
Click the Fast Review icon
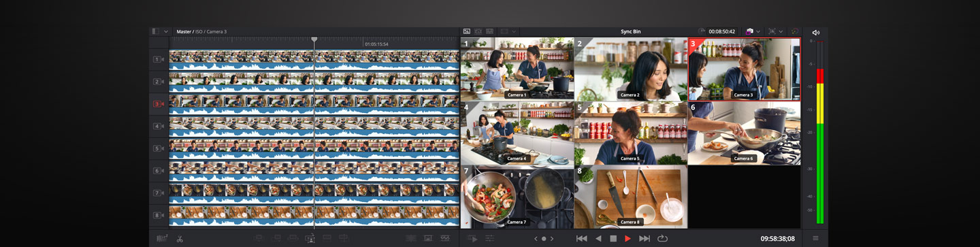[x=472, y=239]
